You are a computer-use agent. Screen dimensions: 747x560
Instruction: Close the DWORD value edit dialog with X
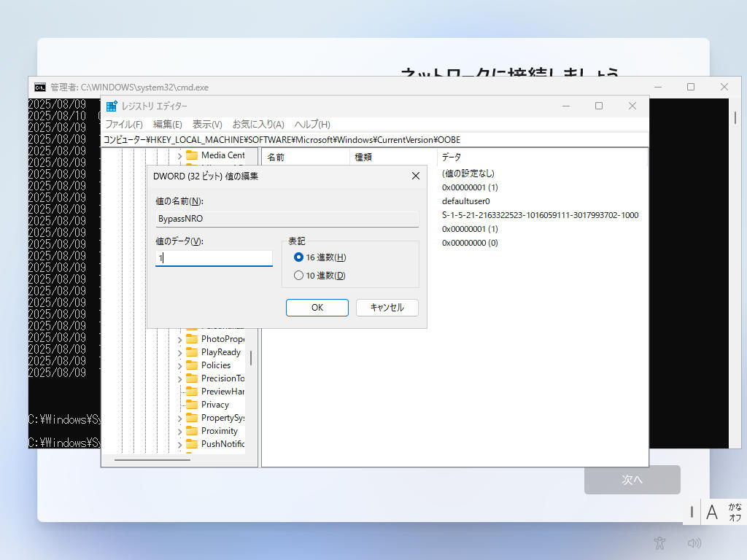click(415, 176)
